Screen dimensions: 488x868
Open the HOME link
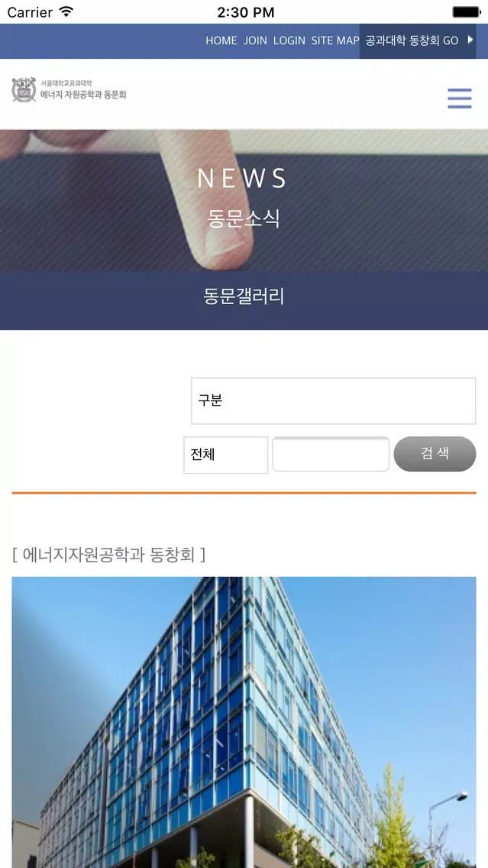tap(221, 40)
